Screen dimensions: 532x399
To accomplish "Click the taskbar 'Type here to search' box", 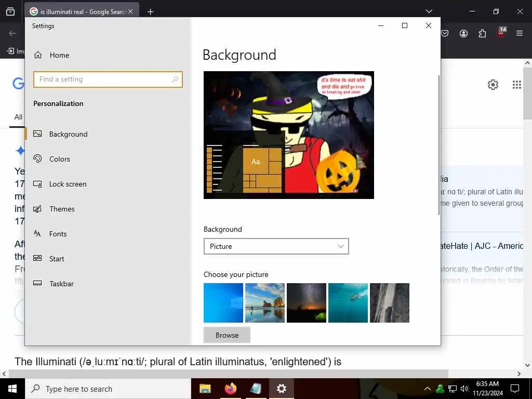I will (108, 389).
